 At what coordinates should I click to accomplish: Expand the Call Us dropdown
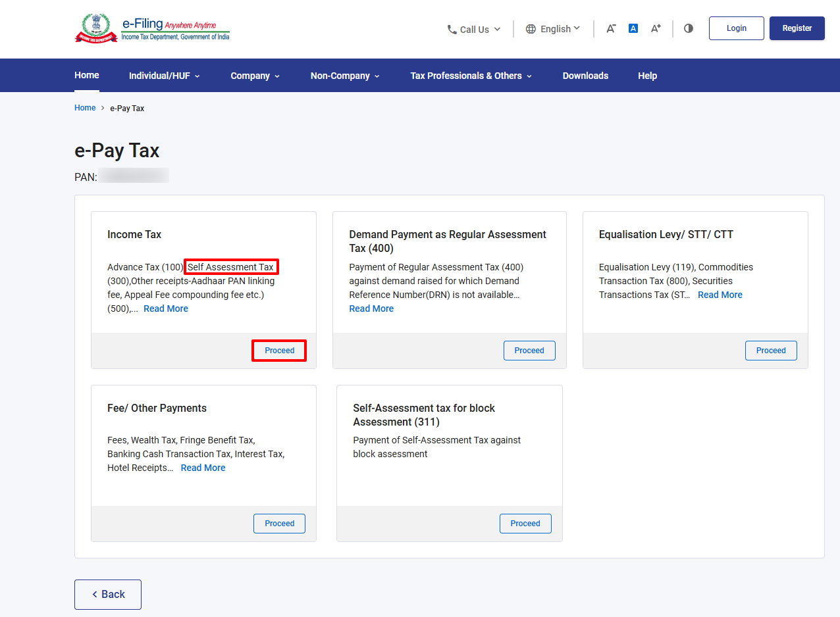[474, 30]
